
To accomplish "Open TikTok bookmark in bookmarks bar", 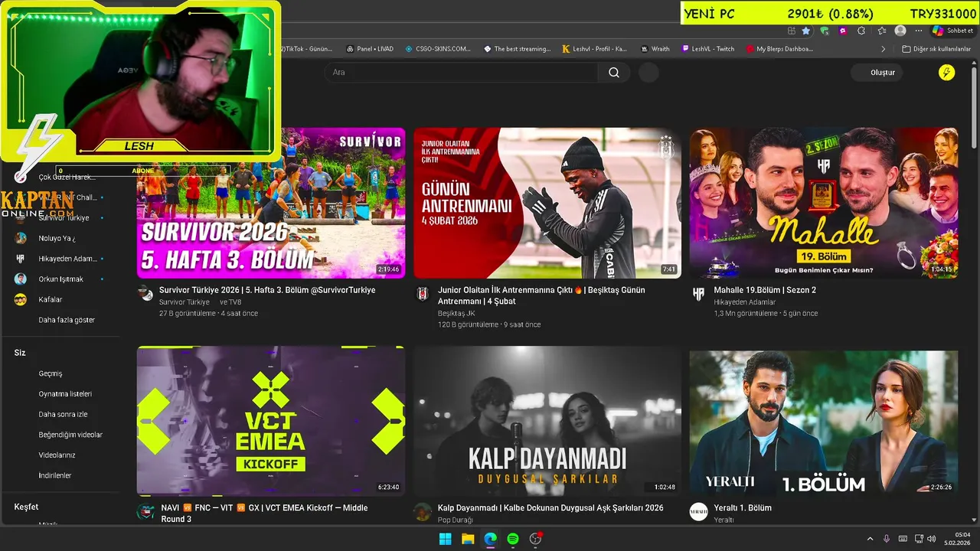I will tap(306, 49).
